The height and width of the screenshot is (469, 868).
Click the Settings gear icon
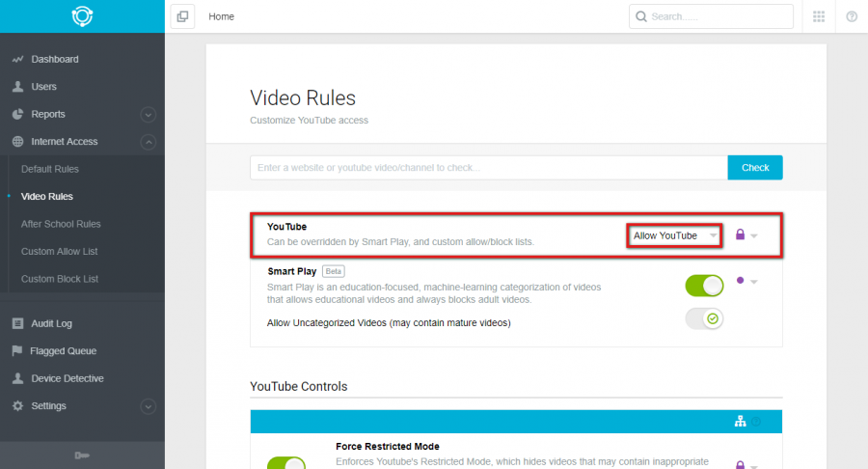click(17, 406)
